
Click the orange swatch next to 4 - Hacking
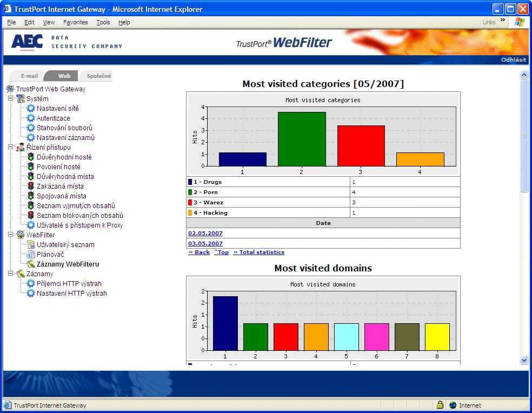190,213
